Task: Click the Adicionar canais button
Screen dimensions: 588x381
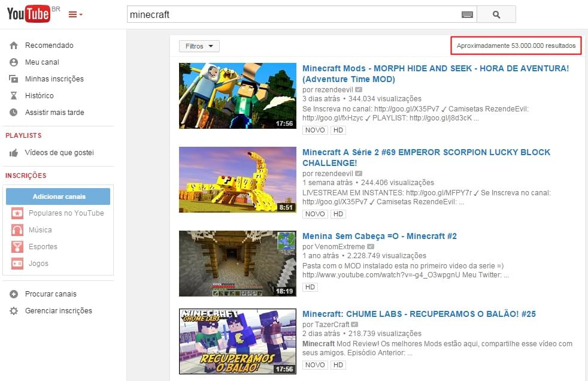Action: [58, 196]
